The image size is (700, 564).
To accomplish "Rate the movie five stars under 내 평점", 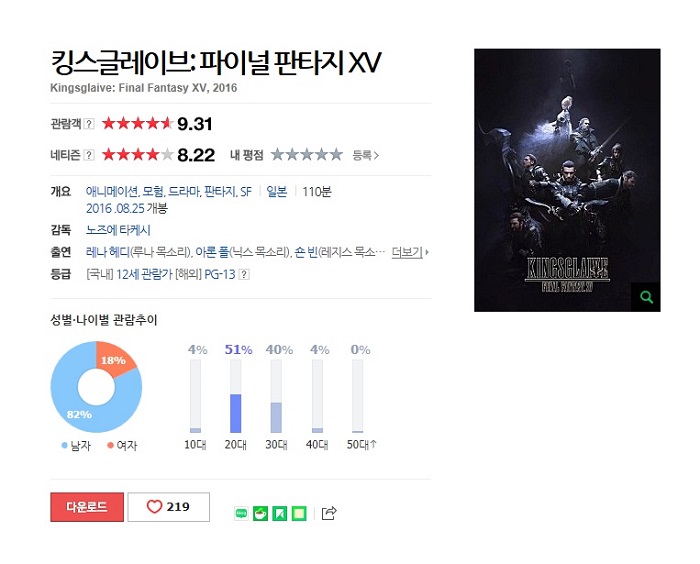I will coord(336,155).
